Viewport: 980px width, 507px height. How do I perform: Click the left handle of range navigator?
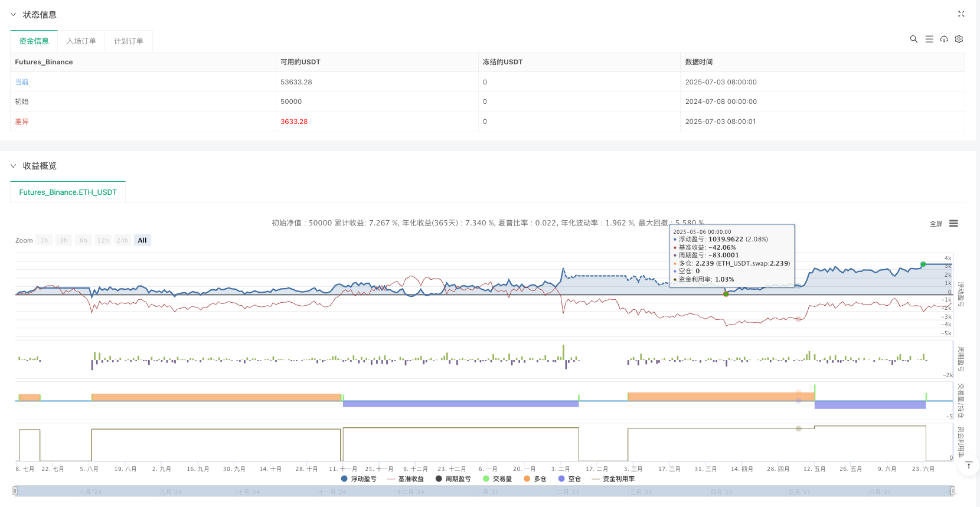pyautogui.click(x=15, y=490)
